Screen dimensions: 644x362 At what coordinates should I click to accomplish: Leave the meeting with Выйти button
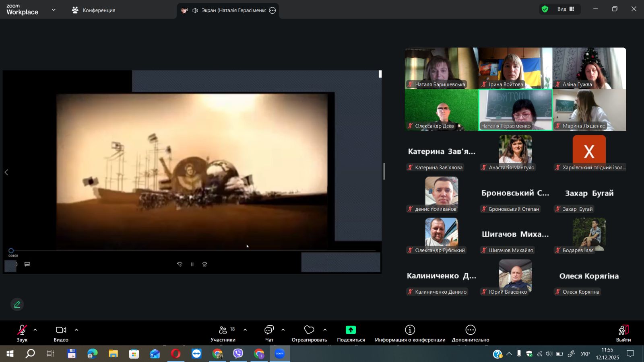(x=623, y=333)
